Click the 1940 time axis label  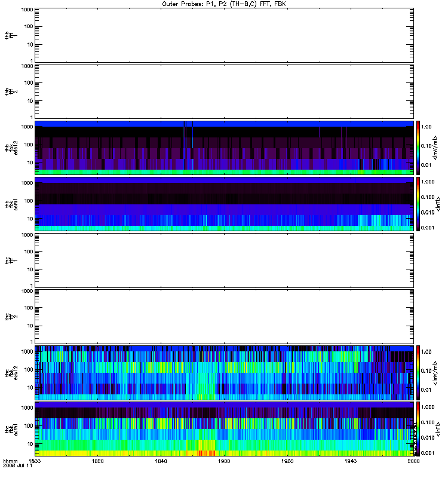(x=351, y=461)
